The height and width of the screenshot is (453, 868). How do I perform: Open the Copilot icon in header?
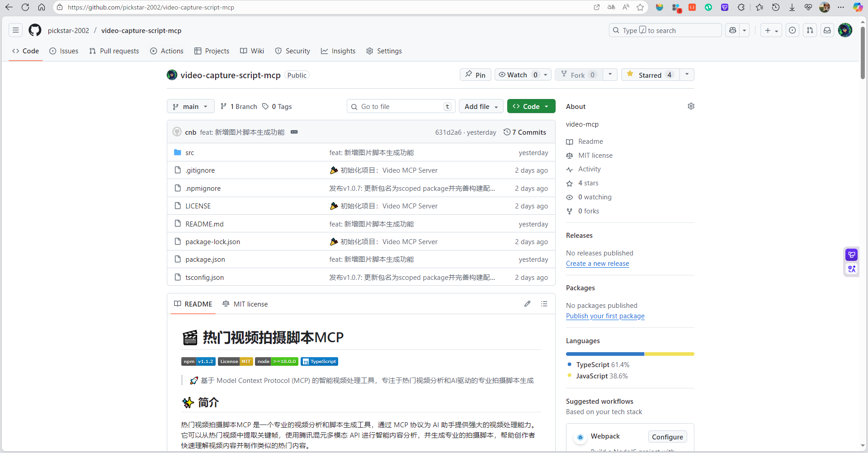732,30
